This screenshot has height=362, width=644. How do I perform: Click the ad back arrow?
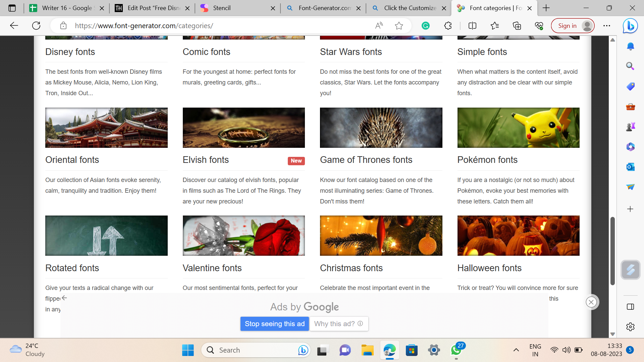(64, 298)
